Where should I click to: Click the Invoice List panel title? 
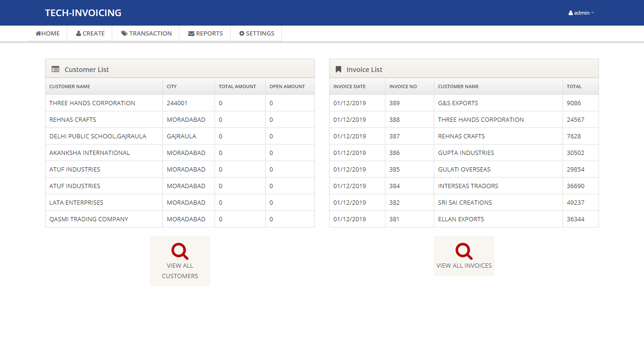point(364,69)
